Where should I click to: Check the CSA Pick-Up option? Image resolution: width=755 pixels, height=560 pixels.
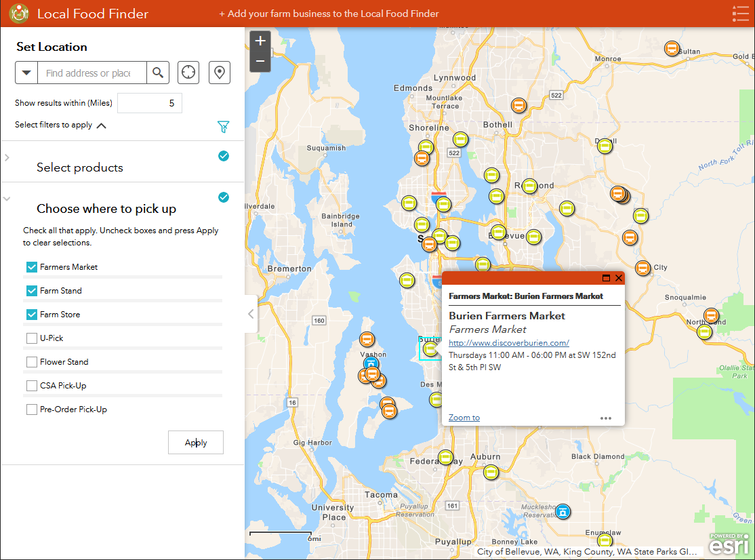click(x=31, y=385)
